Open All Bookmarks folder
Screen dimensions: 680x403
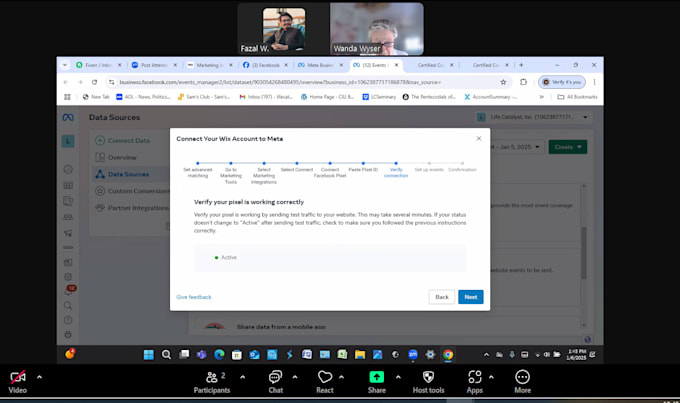tap(577, 97)
